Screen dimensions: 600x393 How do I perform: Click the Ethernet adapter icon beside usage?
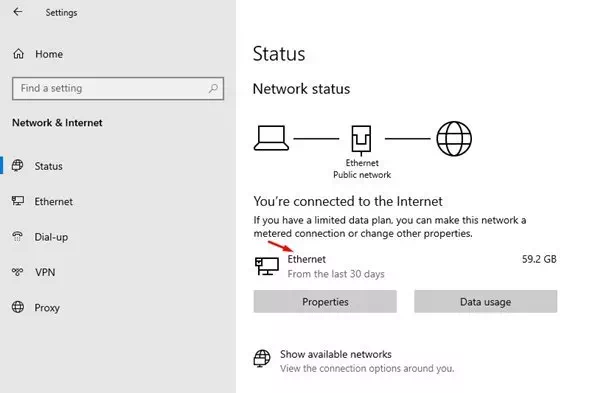click(267, 266)
